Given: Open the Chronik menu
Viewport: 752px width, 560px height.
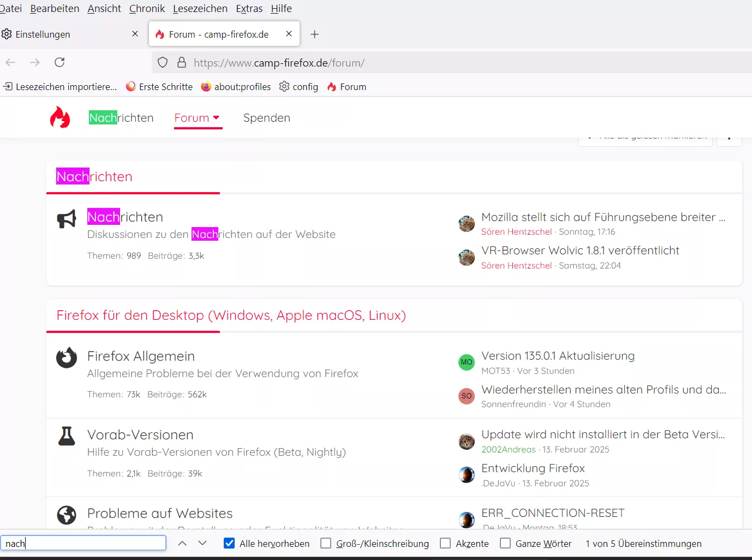Looking at the screenshot, I should 147,9.
